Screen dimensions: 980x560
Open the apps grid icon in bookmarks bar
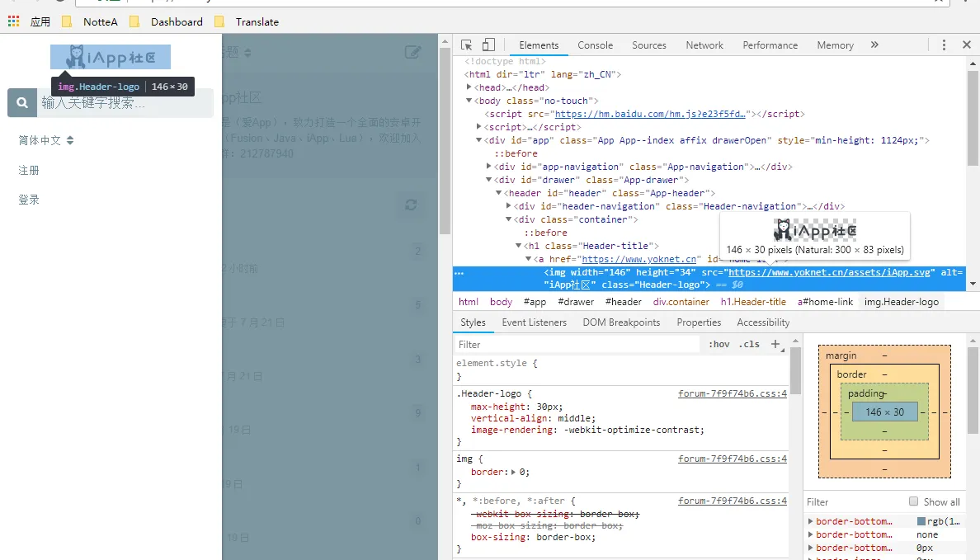(14, 22)
